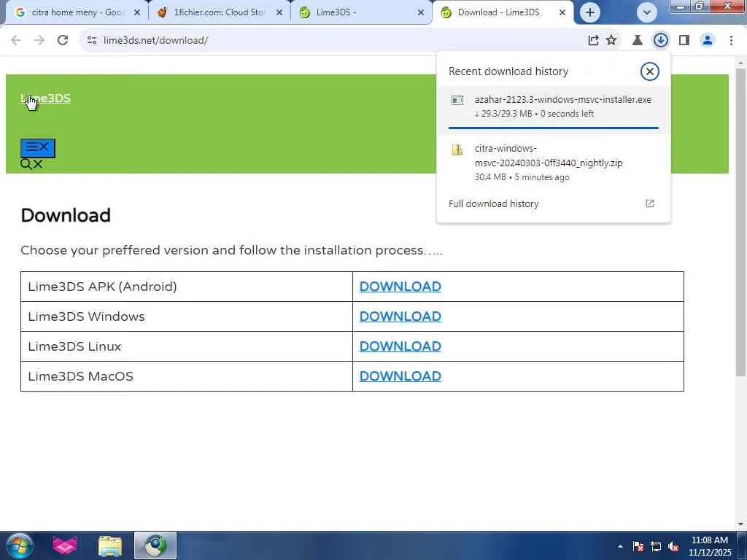Open the site search magnifier icon
Image resolution: width=747 pixels, height=560 pixels.
26,164
